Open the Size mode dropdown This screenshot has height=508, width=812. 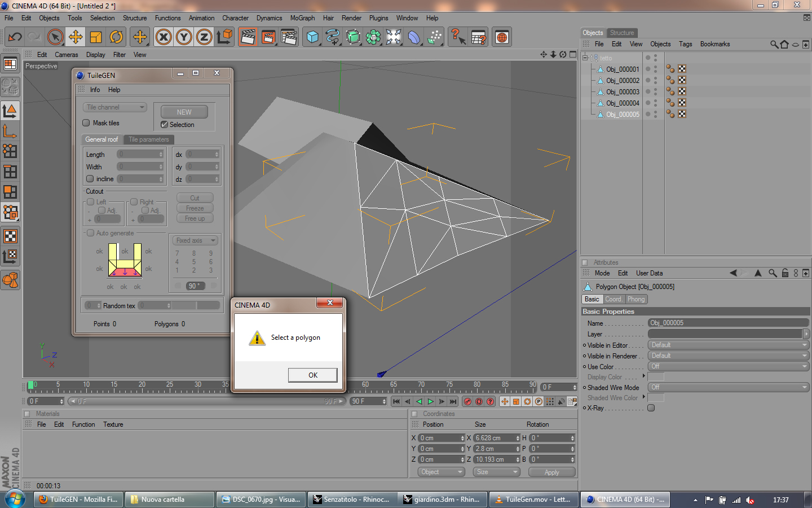tap(497, 472)
